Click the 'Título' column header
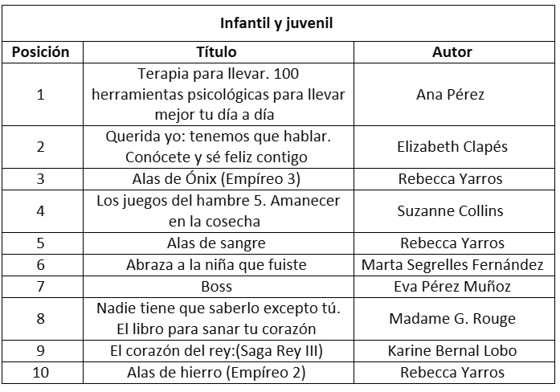 (x=217, y=52)
